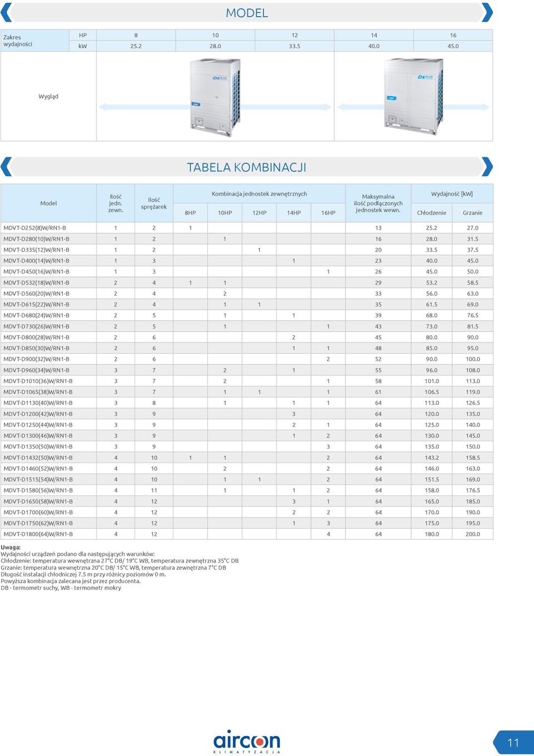Select the 'Chłodzenie: temperatura wewnętrzna 27°C' note line

click(x=120, y=561)
